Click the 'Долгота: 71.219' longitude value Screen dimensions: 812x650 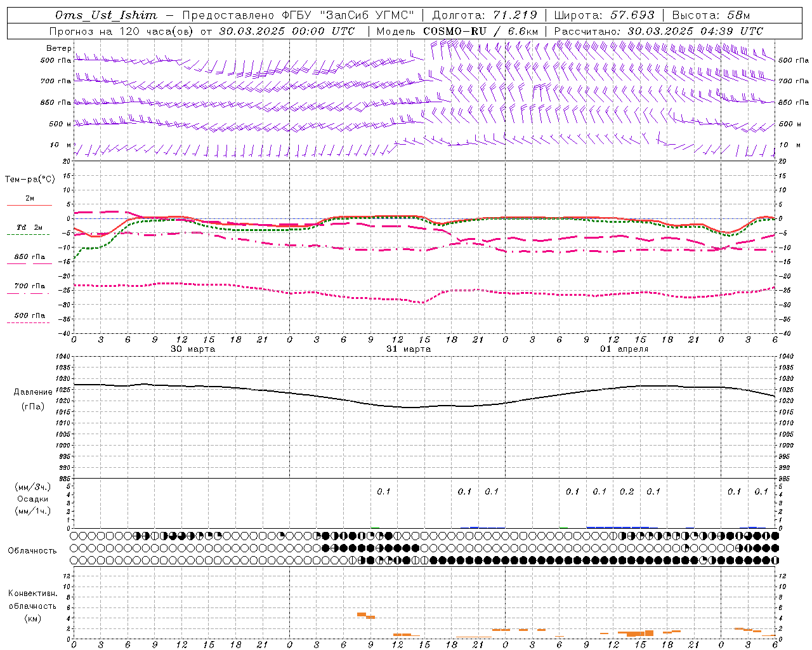pyautogui.click(x=485, y=15)
